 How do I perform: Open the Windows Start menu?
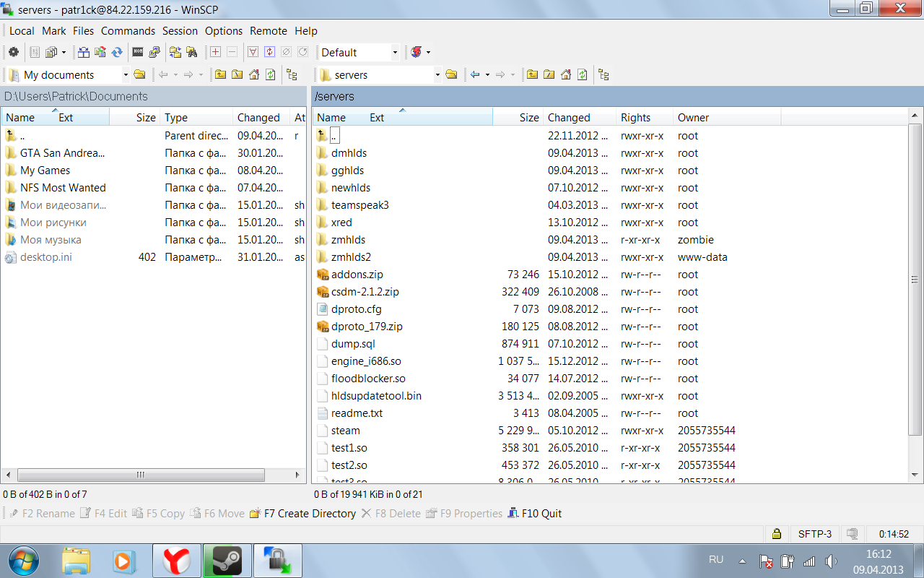24,561
